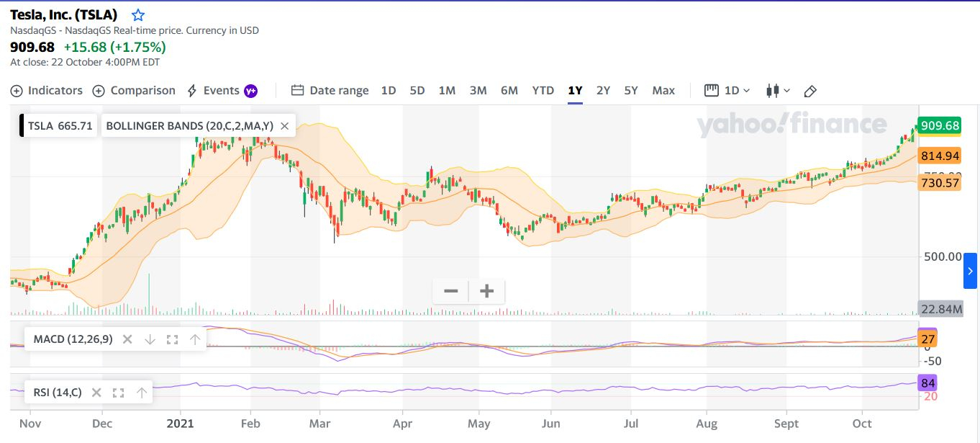This screenshot has width=980, height=443.
Task: Select the 1D range tab
Action: 389,91
